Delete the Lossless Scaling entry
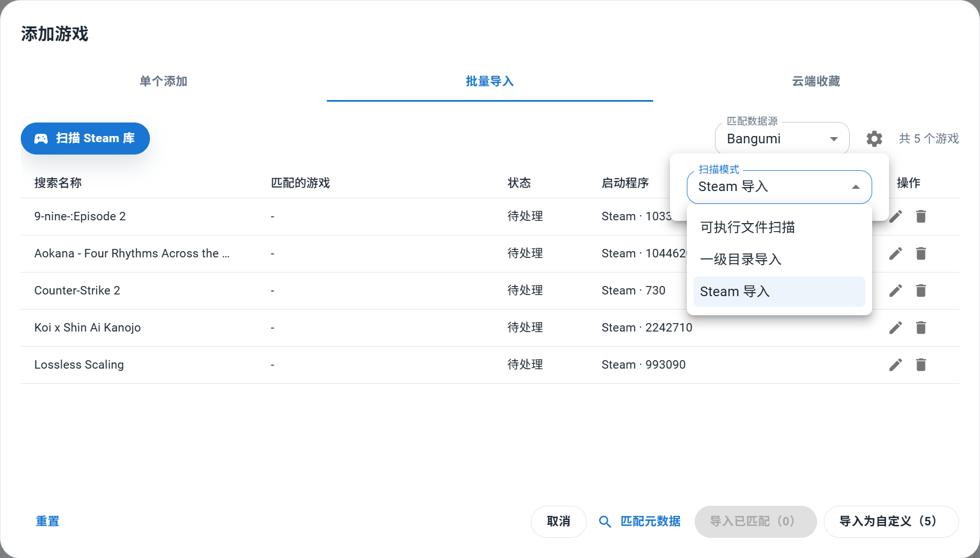Image resolution: width=980 pixels, height=558 pixels. tap(921, 365)
